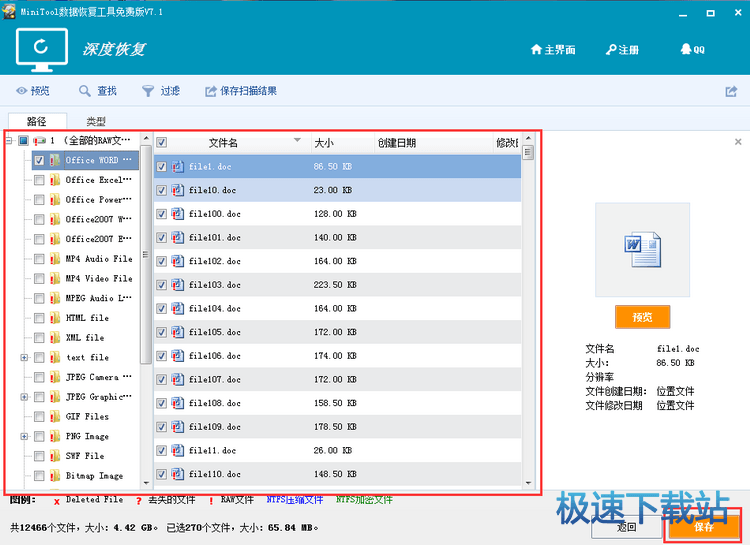Click the HTML file folder icon

point(55,318)
